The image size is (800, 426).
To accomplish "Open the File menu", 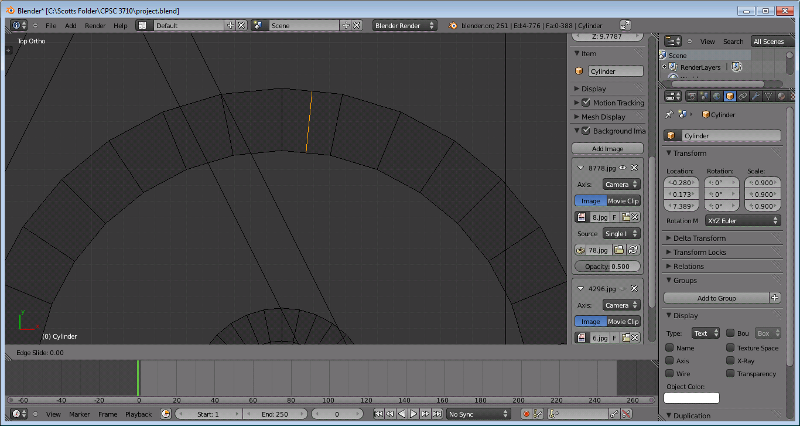I will click(51, 26).
